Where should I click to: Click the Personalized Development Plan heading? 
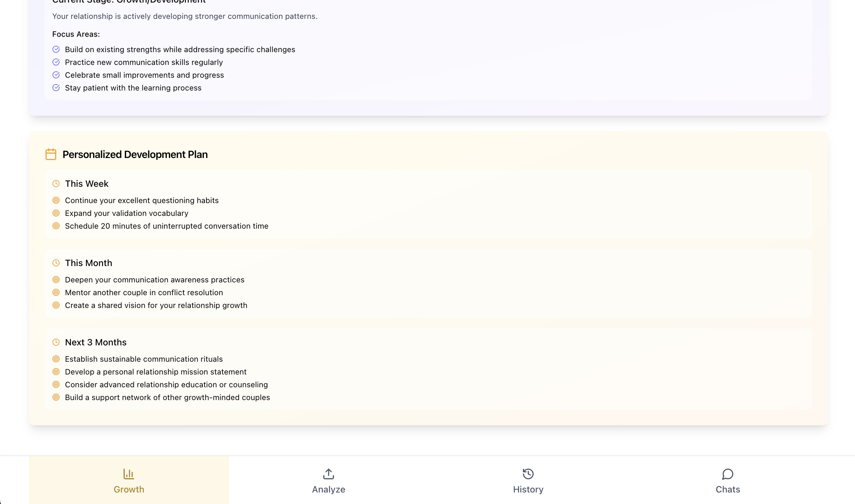coord(135,154)
